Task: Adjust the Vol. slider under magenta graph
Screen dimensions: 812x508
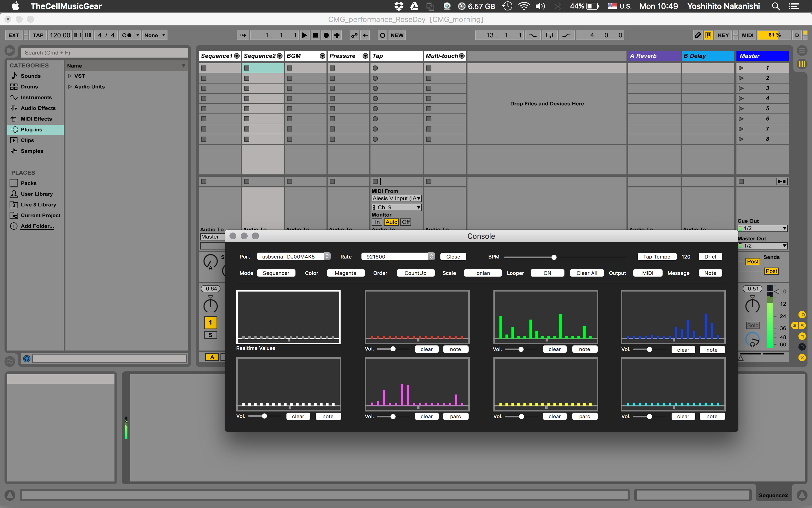Action: coord(392,417)
